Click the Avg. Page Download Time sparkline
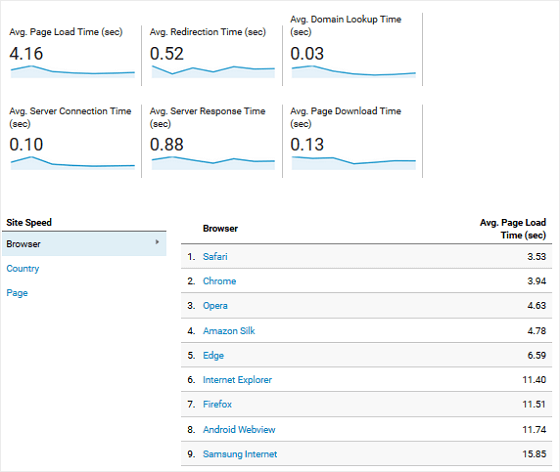The image size is (560, 472). [354, 163]
